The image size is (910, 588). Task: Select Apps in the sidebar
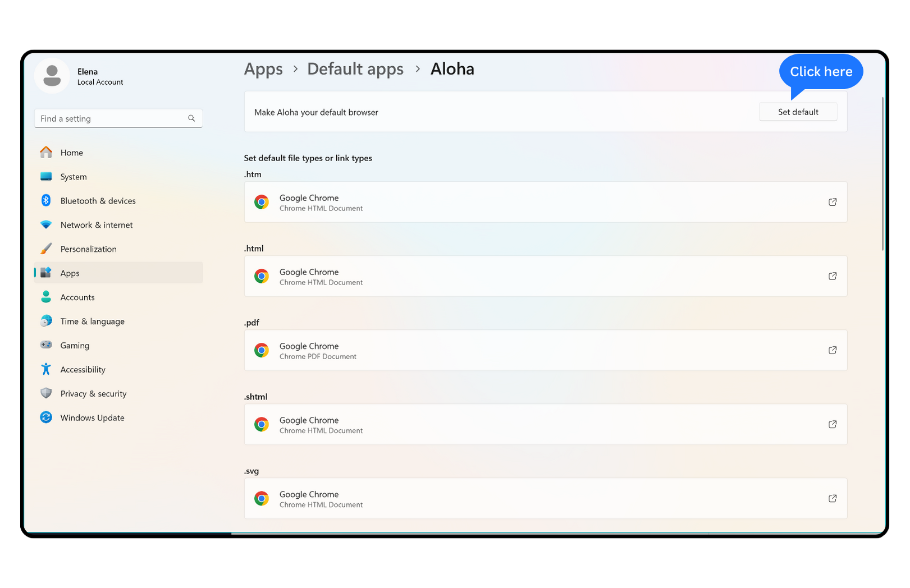point(118,273)
